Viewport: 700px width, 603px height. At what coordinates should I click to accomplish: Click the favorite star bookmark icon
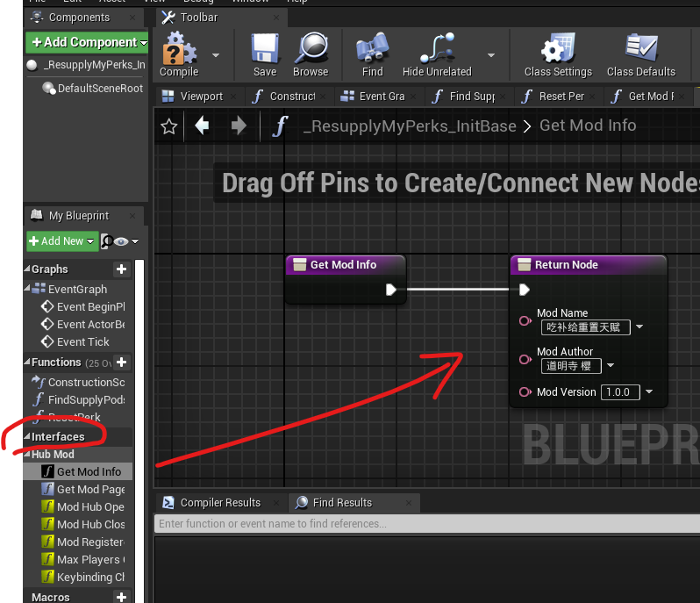pyautogui.click(x=168, y=127)
